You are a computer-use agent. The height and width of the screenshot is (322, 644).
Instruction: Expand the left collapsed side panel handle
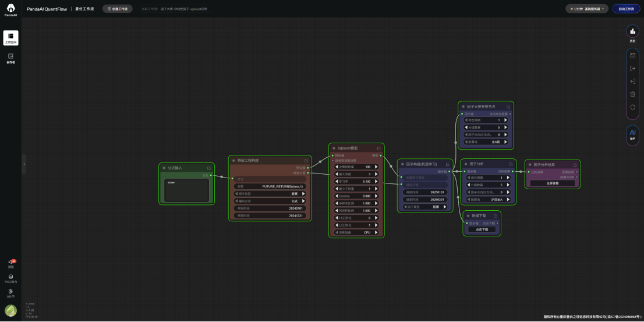24,164
